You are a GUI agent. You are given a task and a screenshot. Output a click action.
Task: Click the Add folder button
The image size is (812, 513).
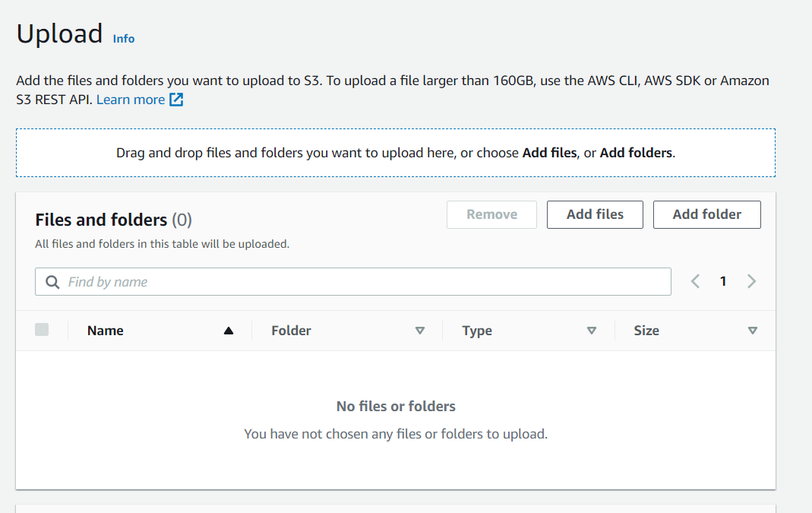coord(707,214)
